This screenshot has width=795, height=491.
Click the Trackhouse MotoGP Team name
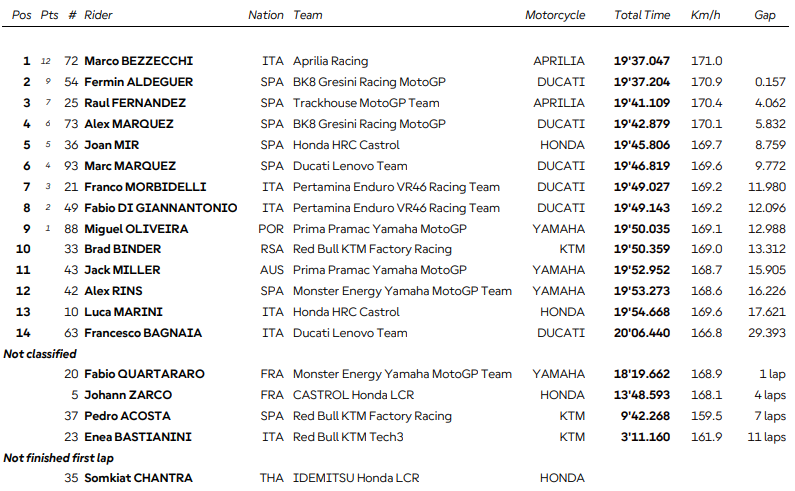click(x=366, y=103)
